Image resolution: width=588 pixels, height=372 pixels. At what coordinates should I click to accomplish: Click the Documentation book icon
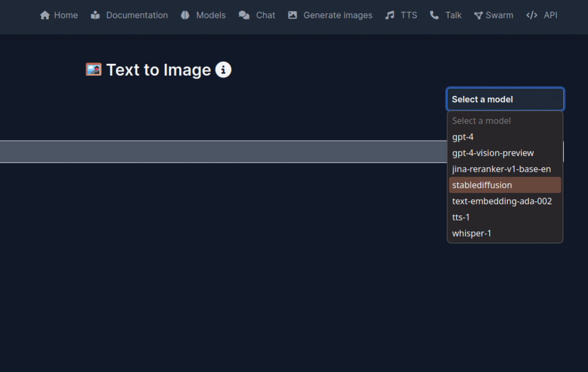click(95, 15)
